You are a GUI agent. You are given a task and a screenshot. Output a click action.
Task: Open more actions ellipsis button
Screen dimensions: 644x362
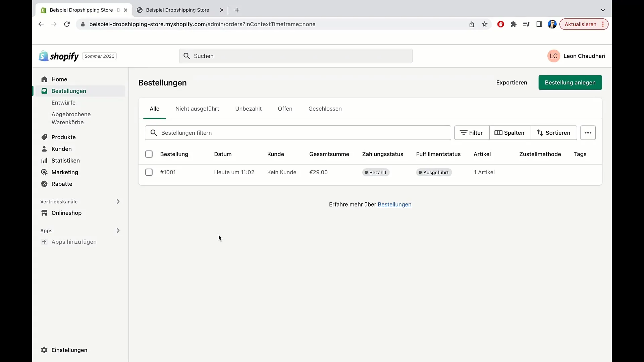click(588, 133)
